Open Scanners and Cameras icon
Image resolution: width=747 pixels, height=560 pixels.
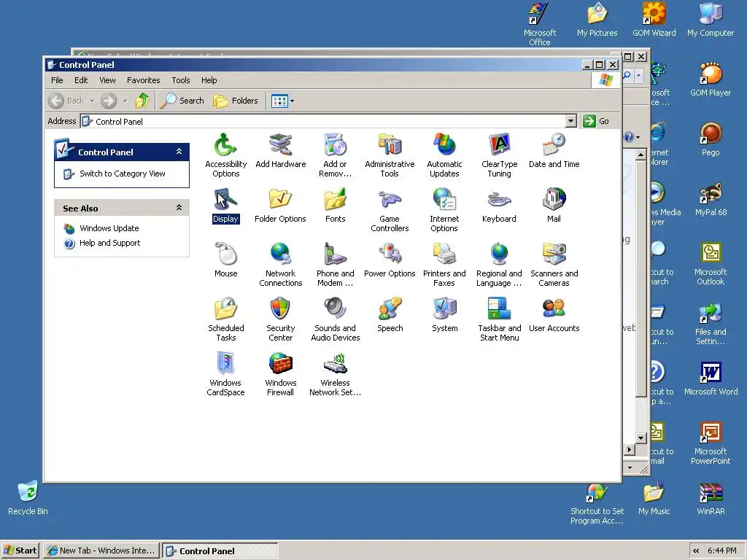click(554, 265)
